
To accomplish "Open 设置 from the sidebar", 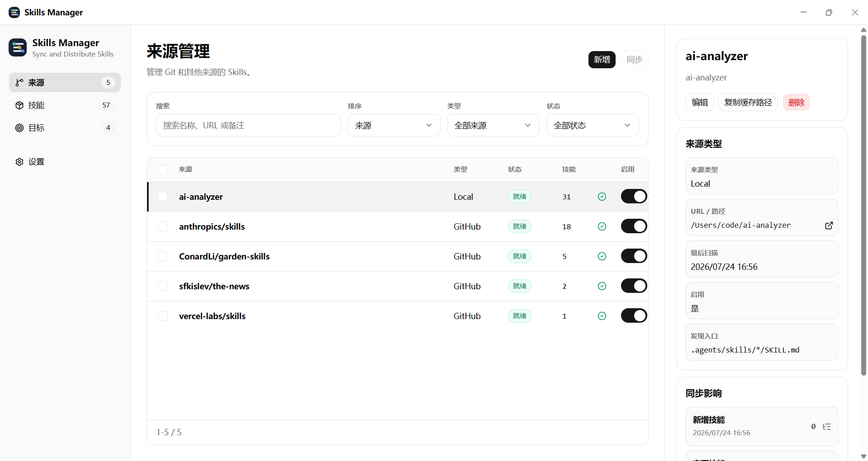I will coord(65,162).
